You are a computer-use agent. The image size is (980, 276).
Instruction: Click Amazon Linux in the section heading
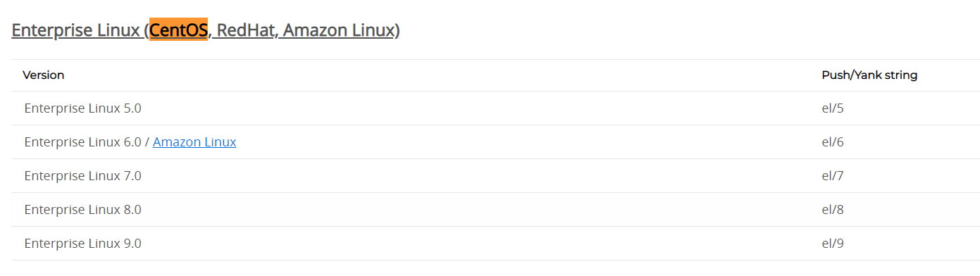339,30
